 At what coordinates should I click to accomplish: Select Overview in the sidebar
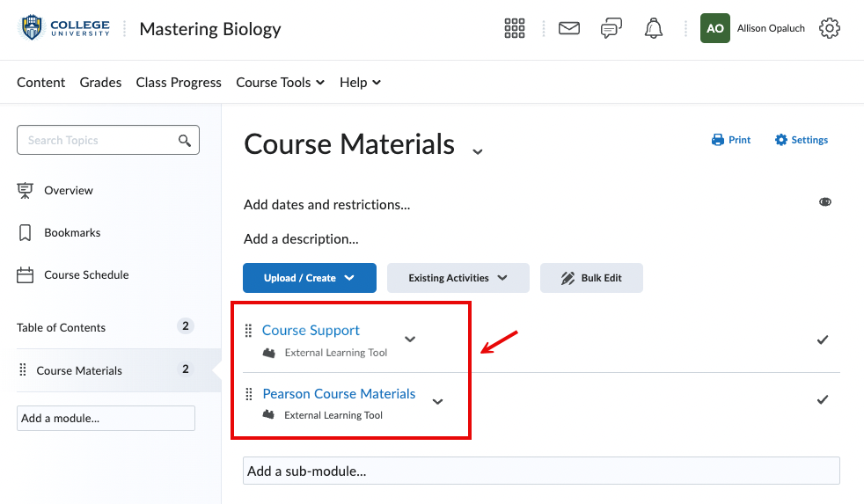[x=69, y=191]
